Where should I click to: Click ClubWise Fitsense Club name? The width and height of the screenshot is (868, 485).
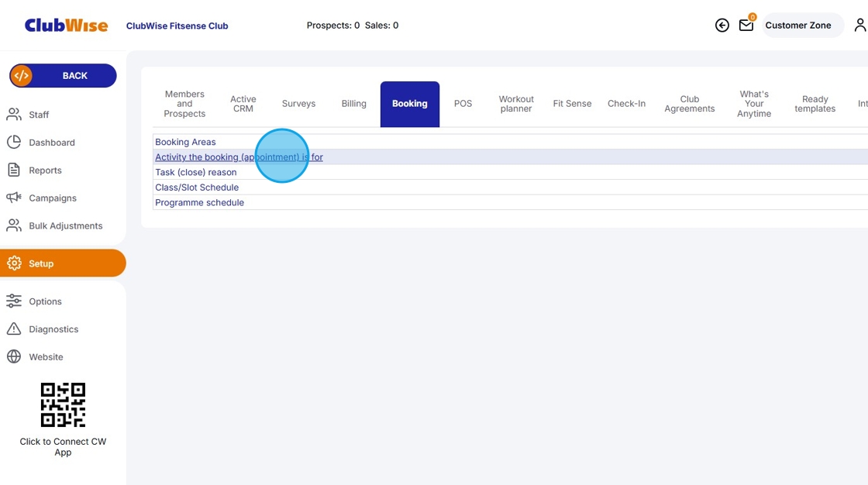click(x=177, y=26)
